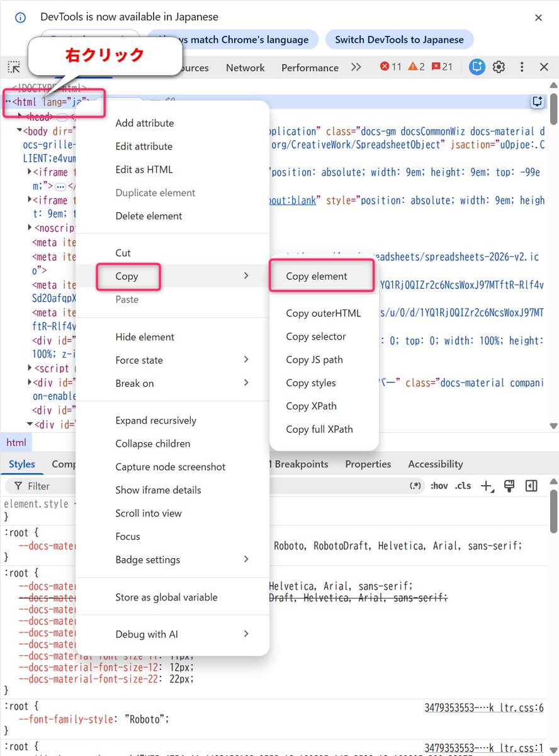Click the Ask AI icon on html row
559x756 pixels.
(537, 101)
